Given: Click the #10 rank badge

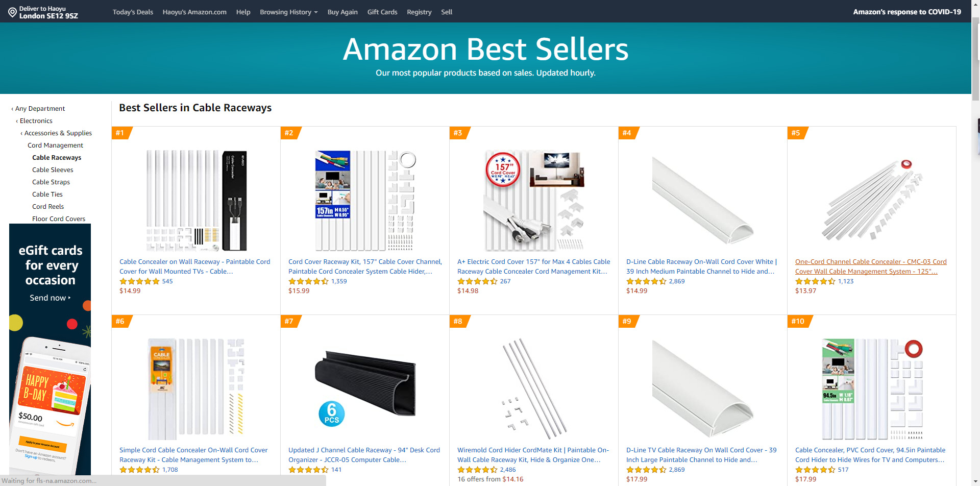Looking at the screenshot, I should pyautogui.click(x=798, y=321).
